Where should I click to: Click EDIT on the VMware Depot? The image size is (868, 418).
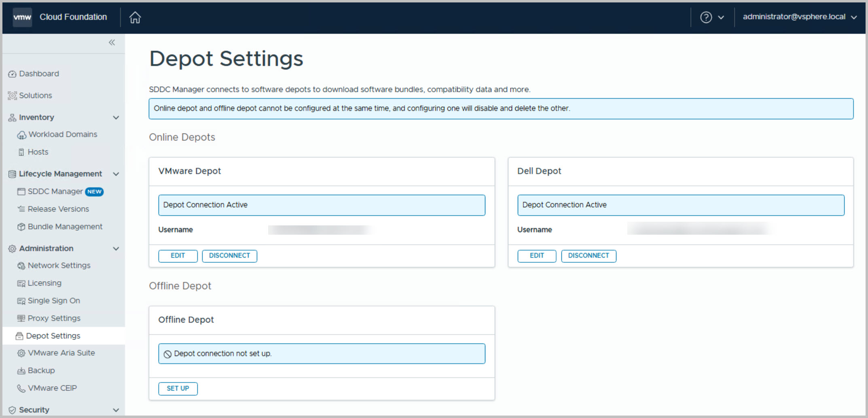coord(178,256)
